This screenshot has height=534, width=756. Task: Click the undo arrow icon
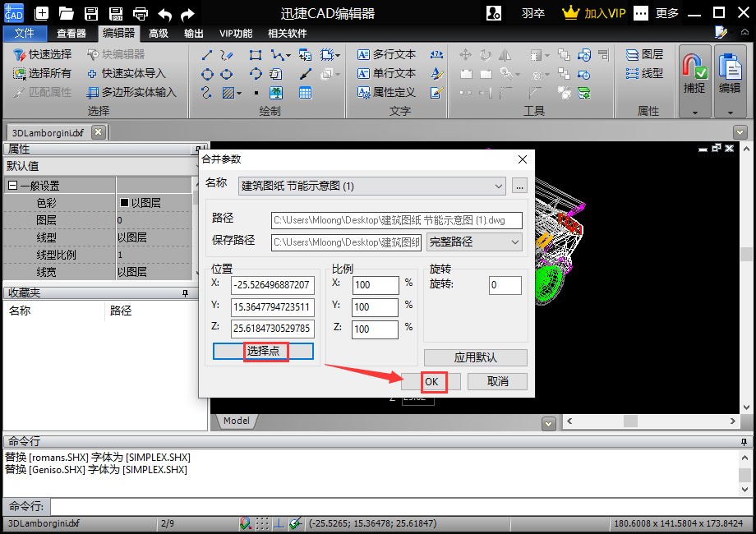(164, 14)
